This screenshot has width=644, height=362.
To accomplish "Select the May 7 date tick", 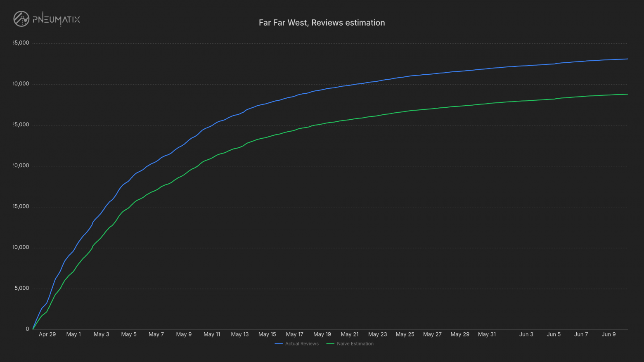I will [156, 334].
